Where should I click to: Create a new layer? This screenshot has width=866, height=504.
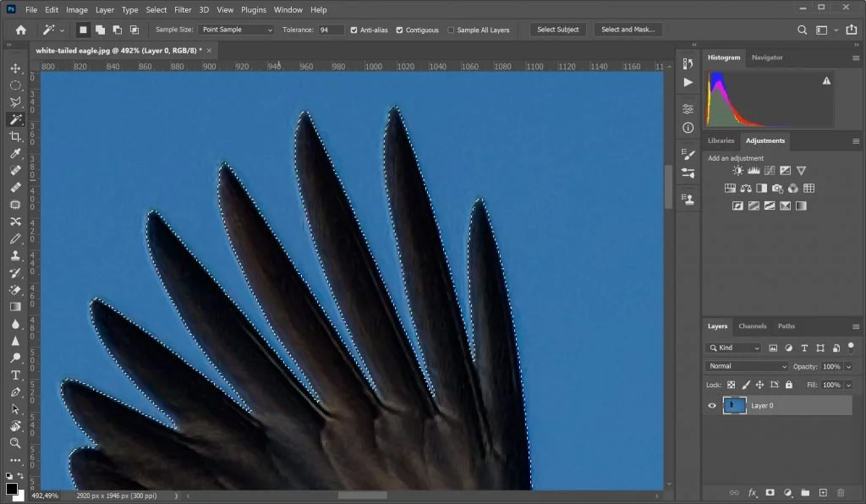pyautogui.click(x=823, y=492)
